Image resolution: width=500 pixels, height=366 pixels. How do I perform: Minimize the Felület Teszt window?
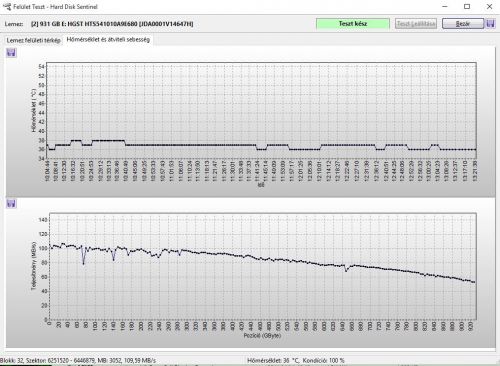click(445, 6)
